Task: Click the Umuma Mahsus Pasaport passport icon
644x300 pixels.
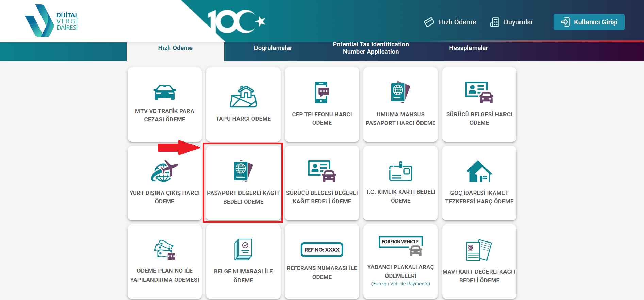Action: pos(400,92)
